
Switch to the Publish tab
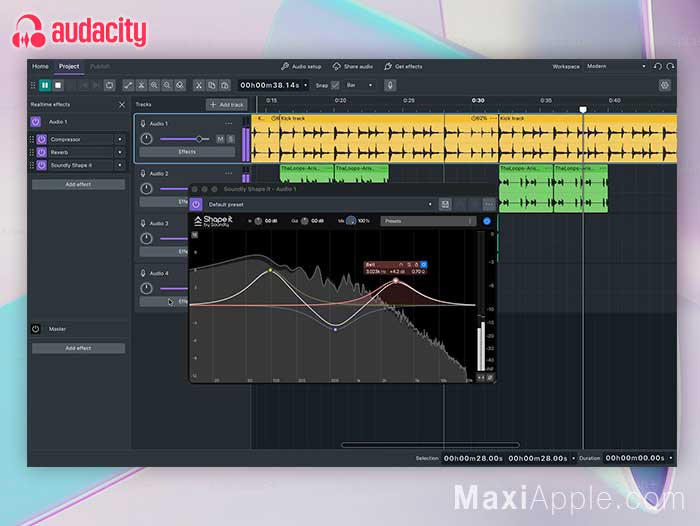click(100, 67)
